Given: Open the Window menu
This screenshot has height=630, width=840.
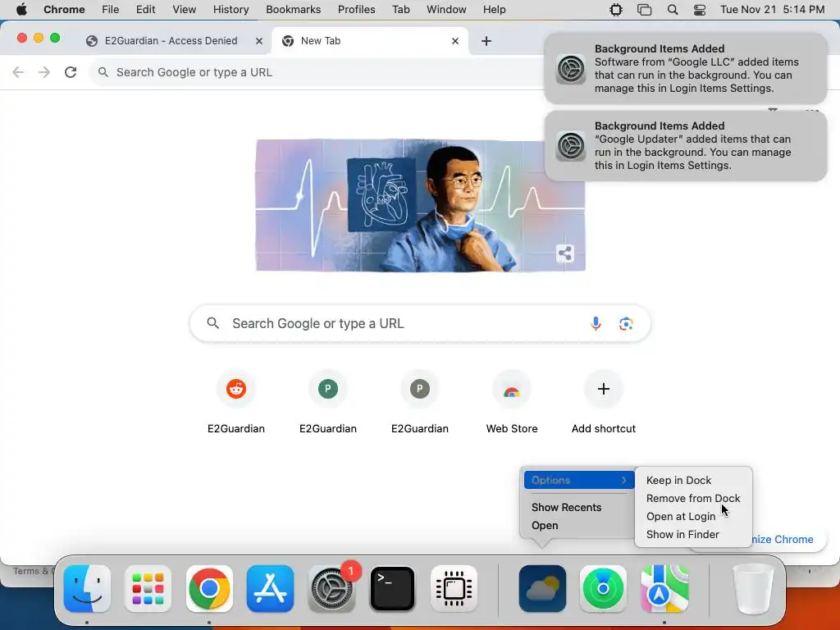Looking at the screenshot, I should pos(446,10).
